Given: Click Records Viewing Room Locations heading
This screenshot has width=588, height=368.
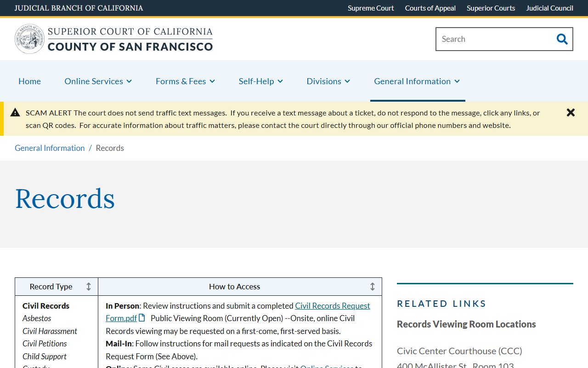Looking at the screenshot, I should coord(466,324).
